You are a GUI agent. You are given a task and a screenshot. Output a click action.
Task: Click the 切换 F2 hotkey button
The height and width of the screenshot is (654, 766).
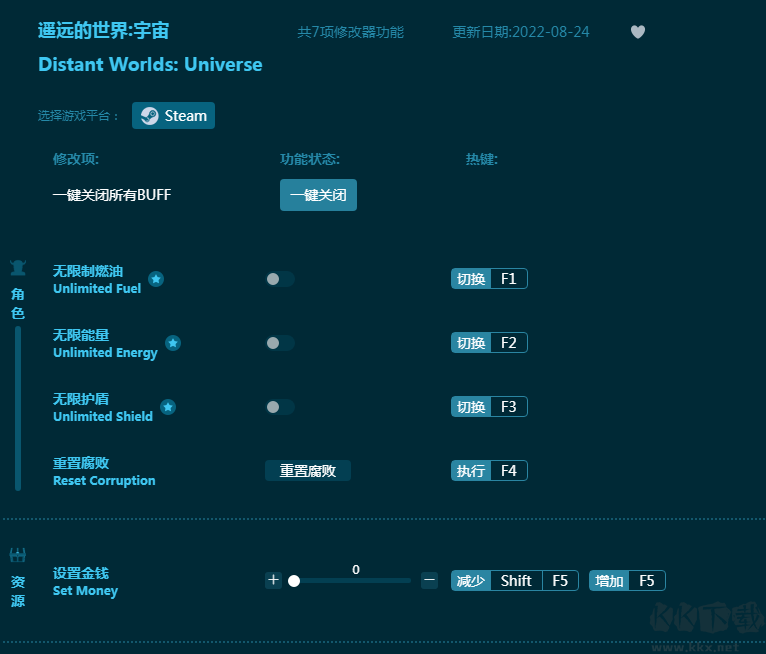pyautogui.click(x=489, y=343)
